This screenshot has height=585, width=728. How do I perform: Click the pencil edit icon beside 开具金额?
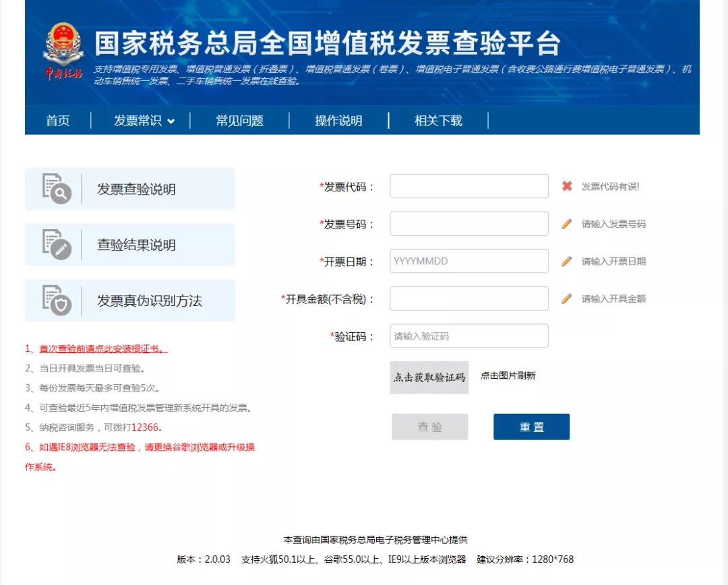click(x=566, y=299)
